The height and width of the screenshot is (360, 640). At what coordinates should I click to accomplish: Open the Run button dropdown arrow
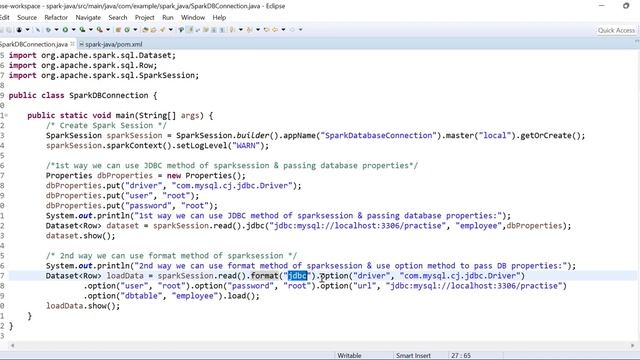[x=73, y=29]
